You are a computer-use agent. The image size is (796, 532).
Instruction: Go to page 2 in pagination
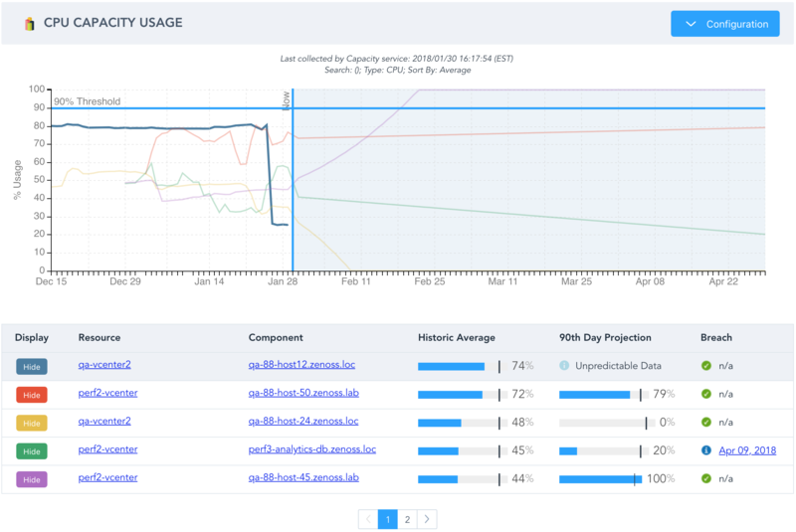tap(407, 519)
